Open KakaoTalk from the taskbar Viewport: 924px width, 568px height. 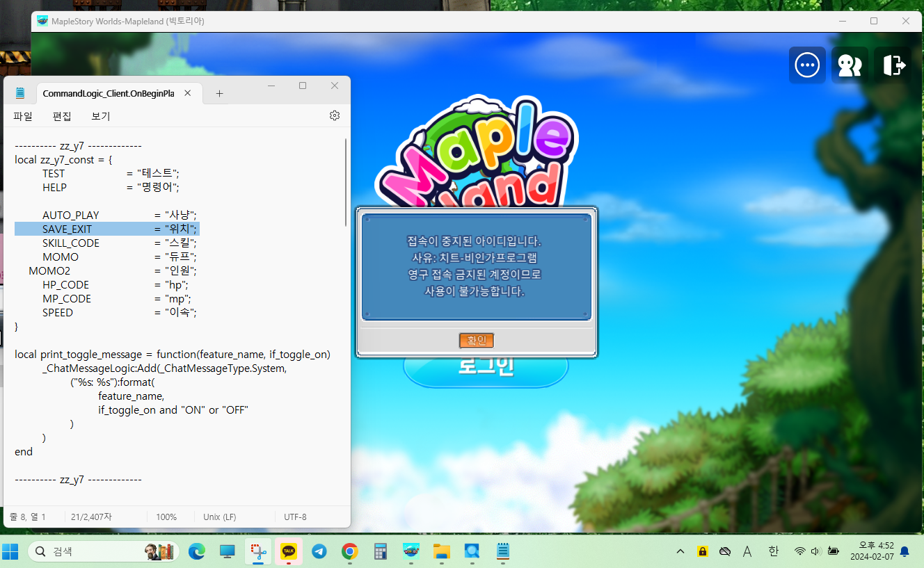[289, 551]
